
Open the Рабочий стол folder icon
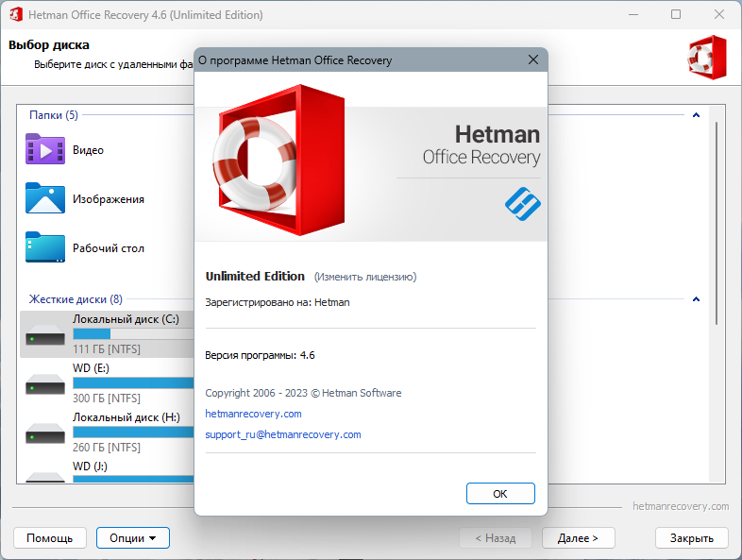(x=45, y=247)
